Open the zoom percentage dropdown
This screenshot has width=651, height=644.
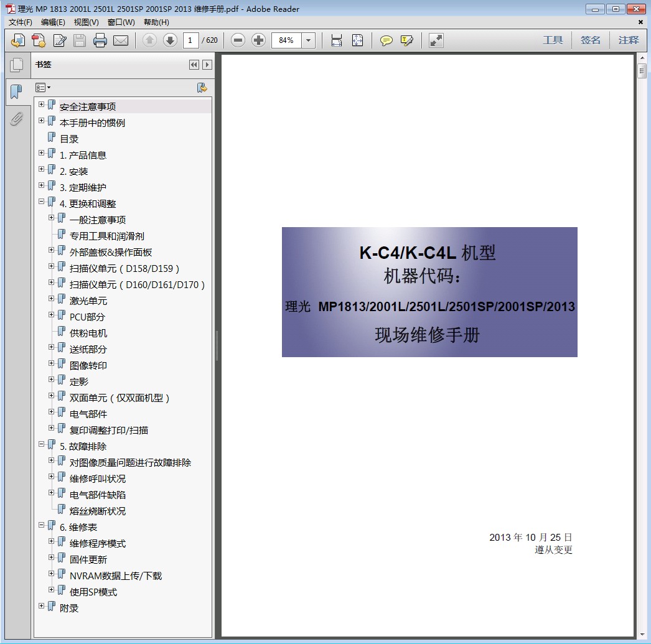click(x=309, y=40)
